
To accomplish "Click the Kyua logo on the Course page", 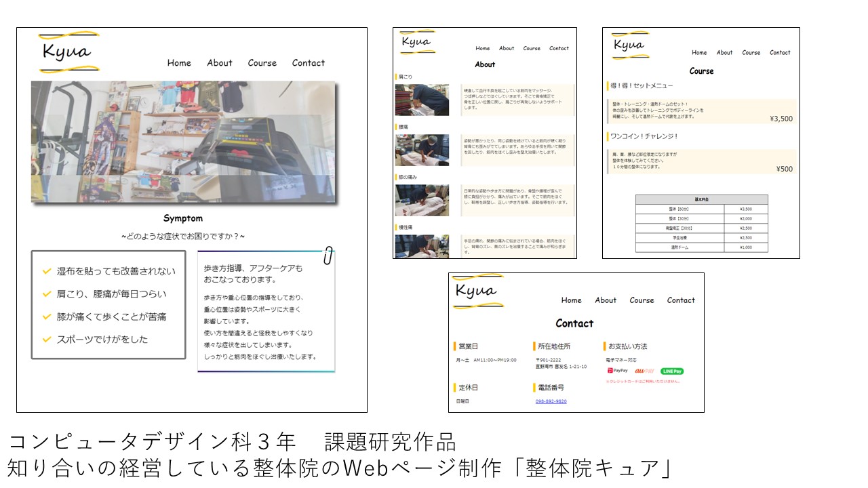I will 630,45.
